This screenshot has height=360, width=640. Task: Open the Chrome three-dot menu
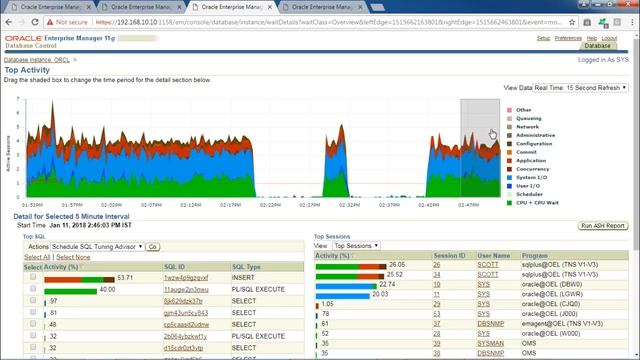[632, 22]
